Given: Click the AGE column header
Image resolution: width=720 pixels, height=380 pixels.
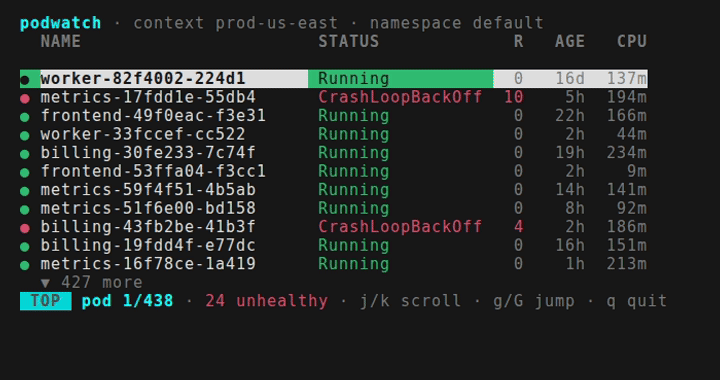Looking at the screenshot, I should tap(570, 41).
